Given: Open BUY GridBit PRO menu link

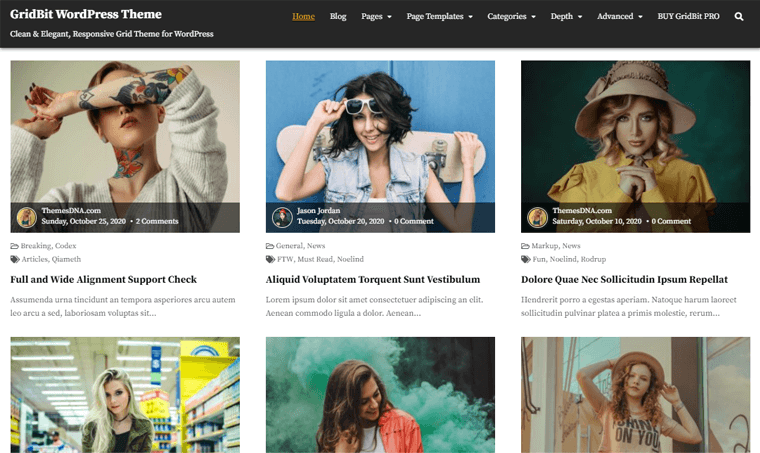Looking at the screenshot, I should pyautogui.click(x=688, y=16).
